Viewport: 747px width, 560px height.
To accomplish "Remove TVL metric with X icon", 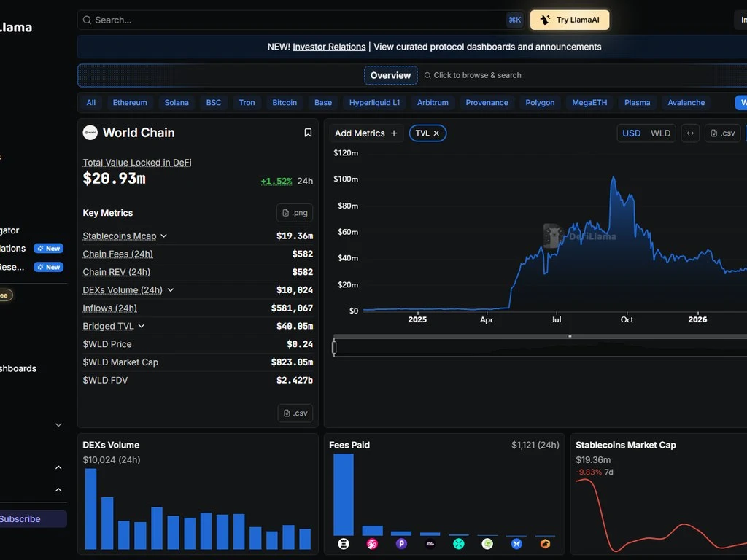I will [436, 133].
